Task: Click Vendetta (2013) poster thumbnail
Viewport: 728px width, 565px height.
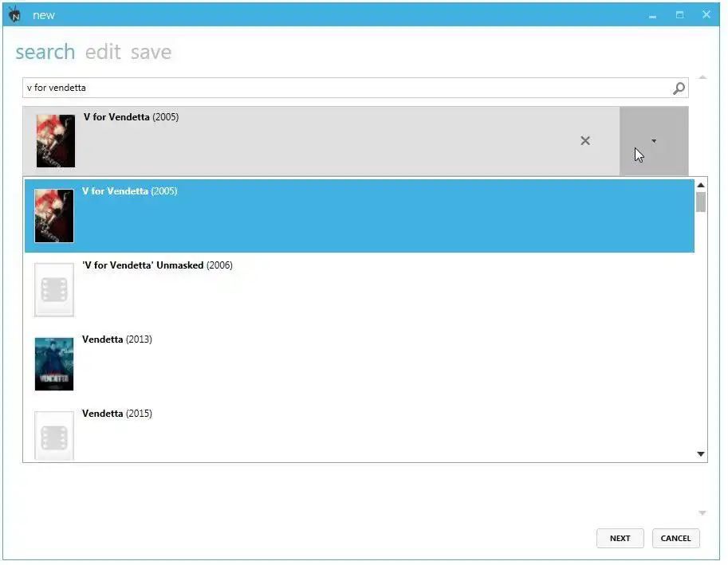Action: point(54,364)
